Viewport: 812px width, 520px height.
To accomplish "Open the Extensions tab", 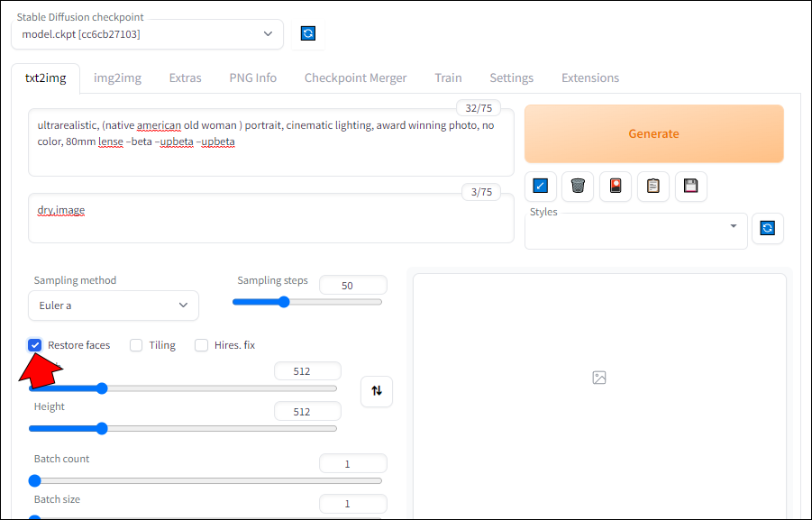I will point(590,78).
